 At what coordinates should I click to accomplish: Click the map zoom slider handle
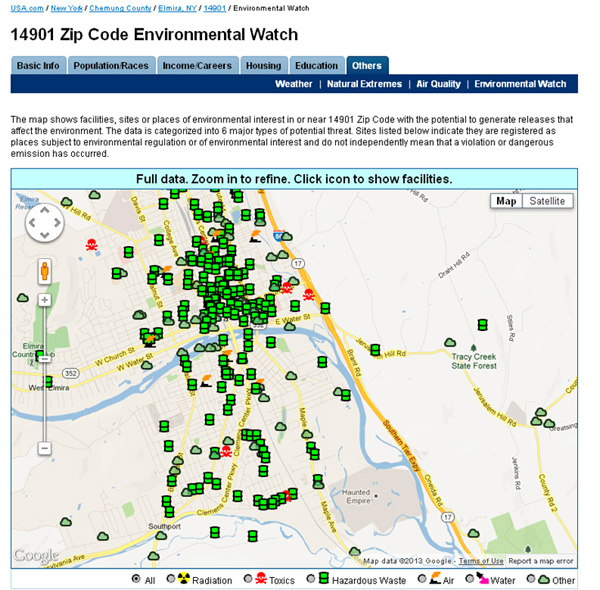(44, 357)
